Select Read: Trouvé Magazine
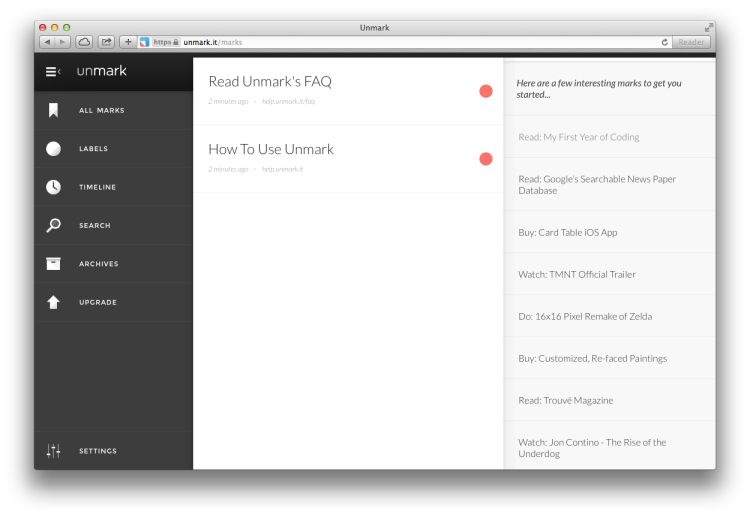This screenshot has height=517, width=750. click(565, 401)
